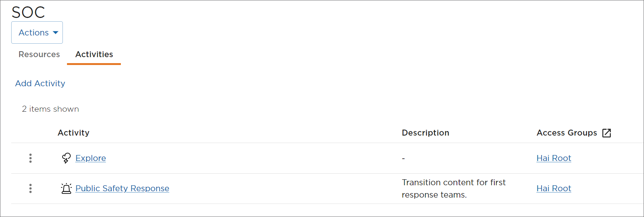Click the Description column header

[x=425, y=133]
